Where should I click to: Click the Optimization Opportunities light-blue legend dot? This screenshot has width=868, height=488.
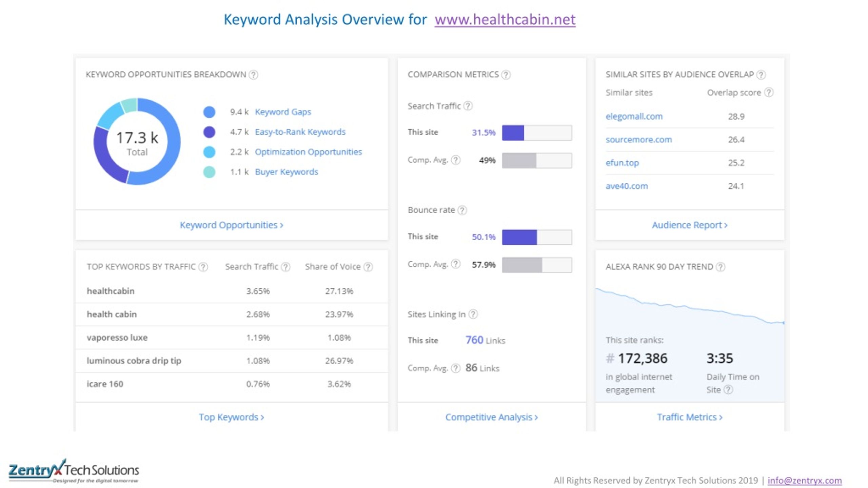pos(209,152)
